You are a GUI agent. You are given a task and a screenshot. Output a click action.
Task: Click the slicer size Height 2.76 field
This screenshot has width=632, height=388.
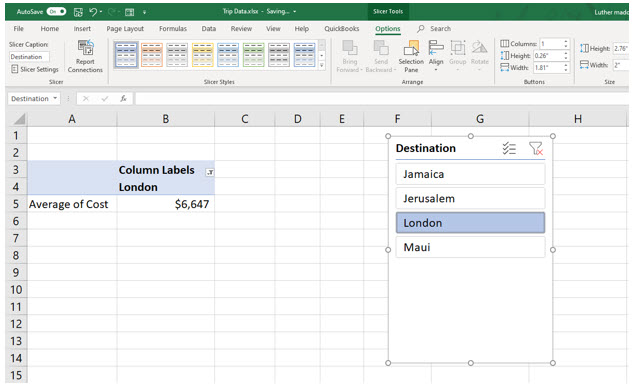point(621,48)
